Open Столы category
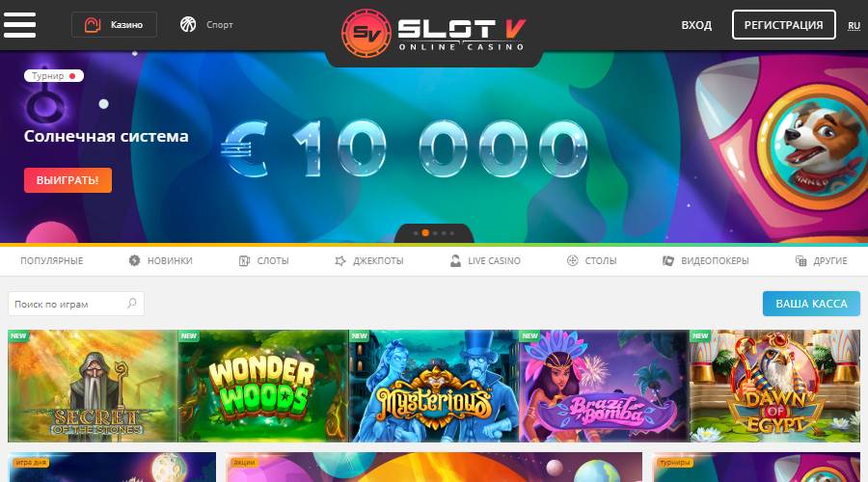The width and height of the screenshot is (868, 482). click(x=592, y=260)
